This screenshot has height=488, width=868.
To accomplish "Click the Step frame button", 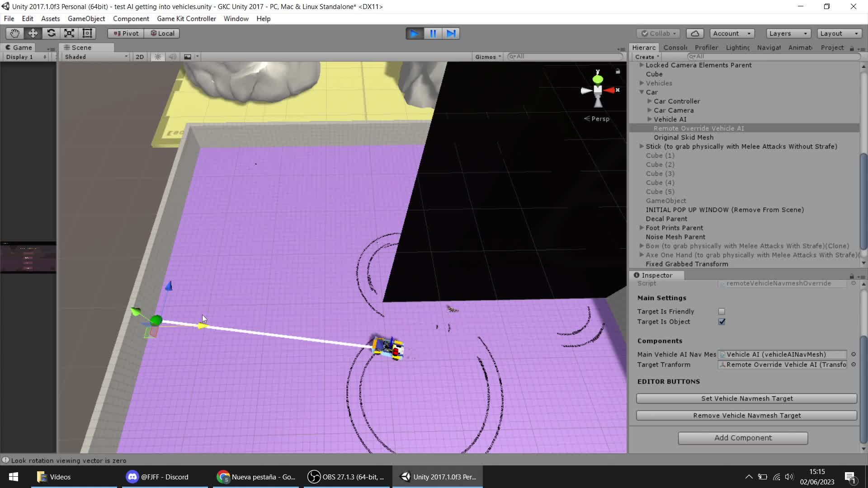I will point(451,33).
